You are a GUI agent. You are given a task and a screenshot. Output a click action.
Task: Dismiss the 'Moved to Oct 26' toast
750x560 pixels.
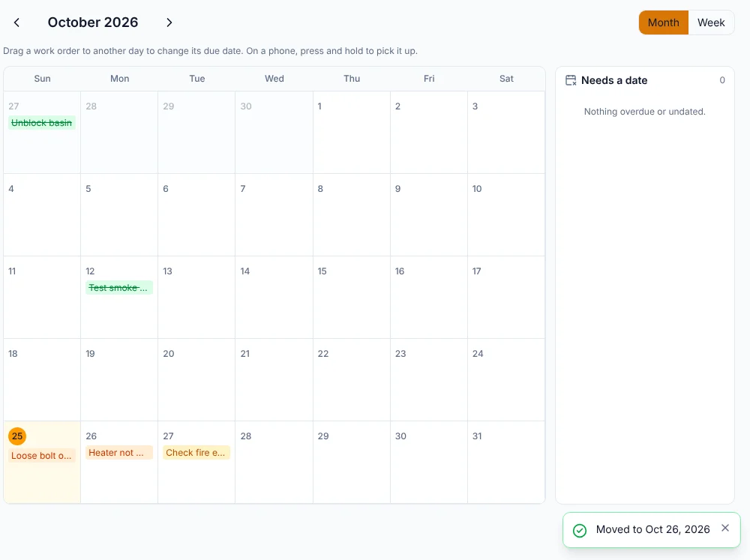point(725,528)
